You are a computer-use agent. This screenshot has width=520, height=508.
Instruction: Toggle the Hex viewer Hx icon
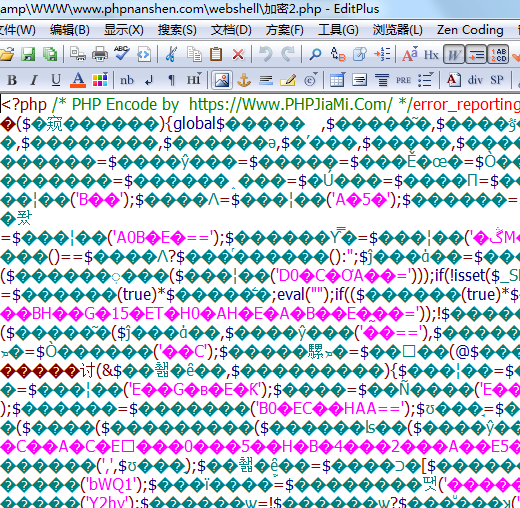pos(431,54)
